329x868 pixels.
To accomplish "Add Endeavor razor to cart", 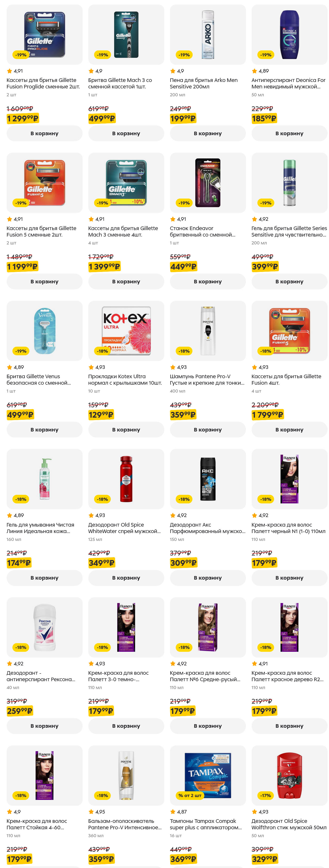I will pos(207,281).
